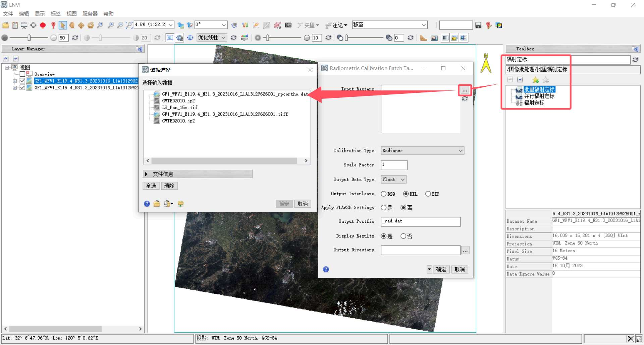Open the 文件 menu
This screenshot has height=345, width=644.
8,14
